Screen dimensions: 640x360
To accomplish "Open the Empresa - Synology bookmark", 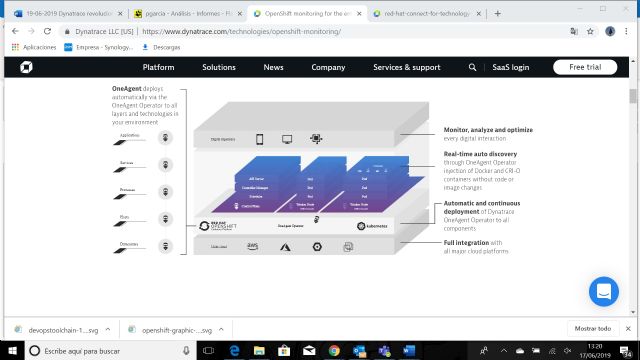I will click(x=98, y=47).
